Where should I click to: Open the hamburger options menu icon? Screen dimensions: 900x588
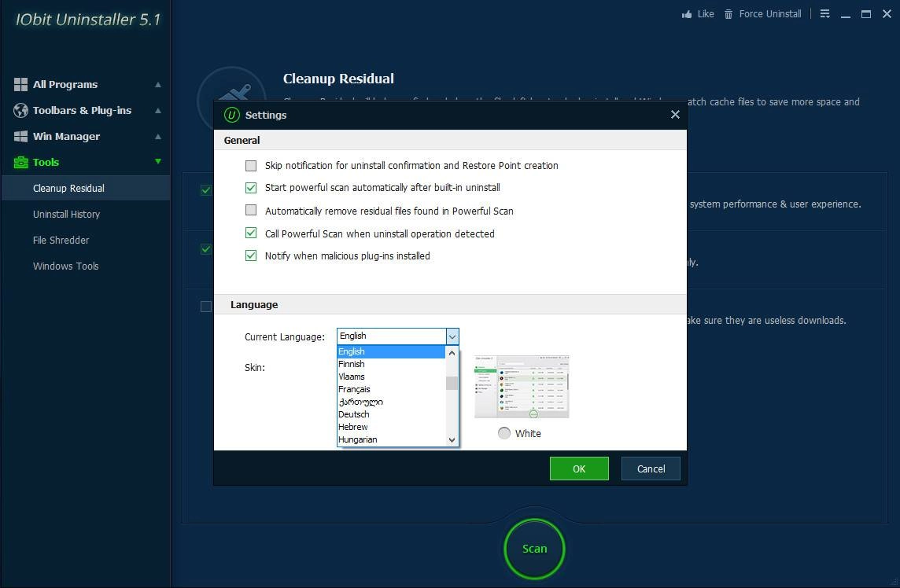[824, 14]
